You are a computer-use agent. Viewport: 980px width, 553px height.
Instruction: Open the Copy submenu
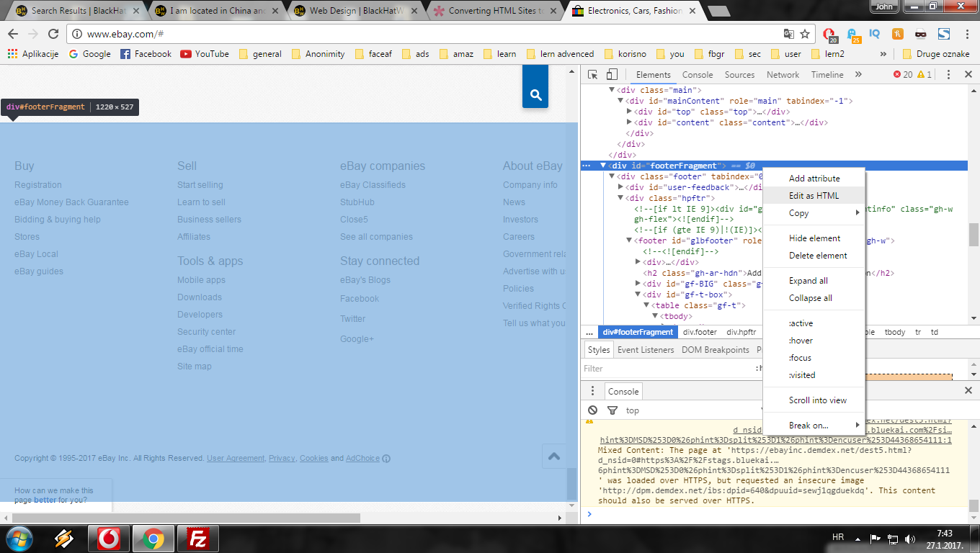pos(814,213)
